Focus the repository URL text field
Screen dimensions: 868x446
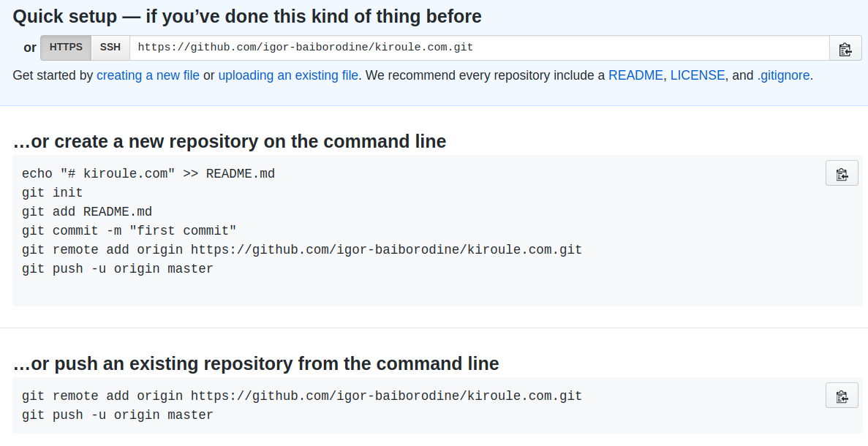pos(480,48)
